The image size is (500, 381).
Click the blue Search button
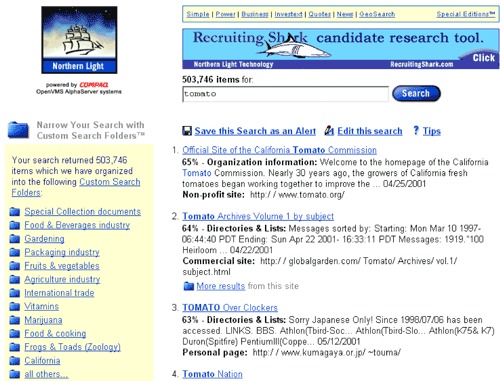click(x=416, y=94)
